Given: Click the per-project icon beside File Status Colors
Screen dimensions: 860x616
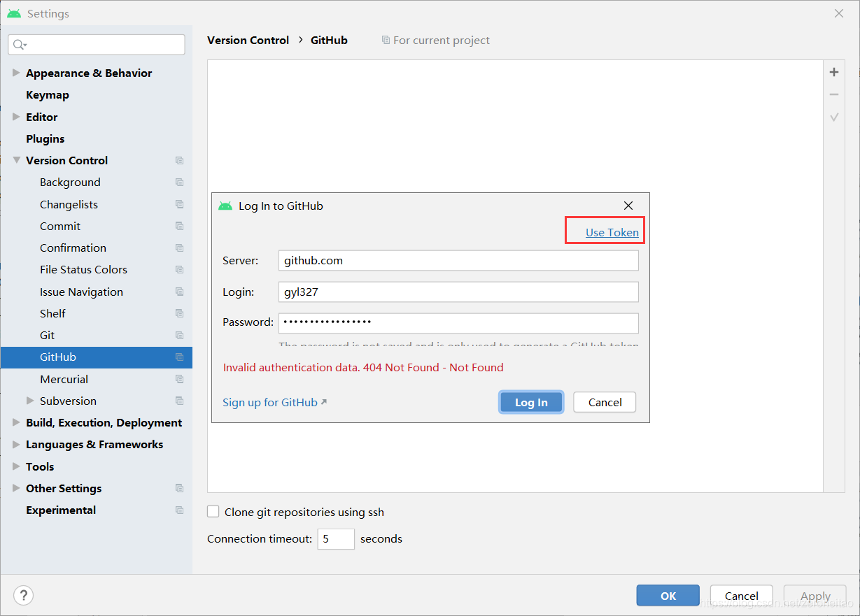Looking at the screenshot, I should click(179, 270).
